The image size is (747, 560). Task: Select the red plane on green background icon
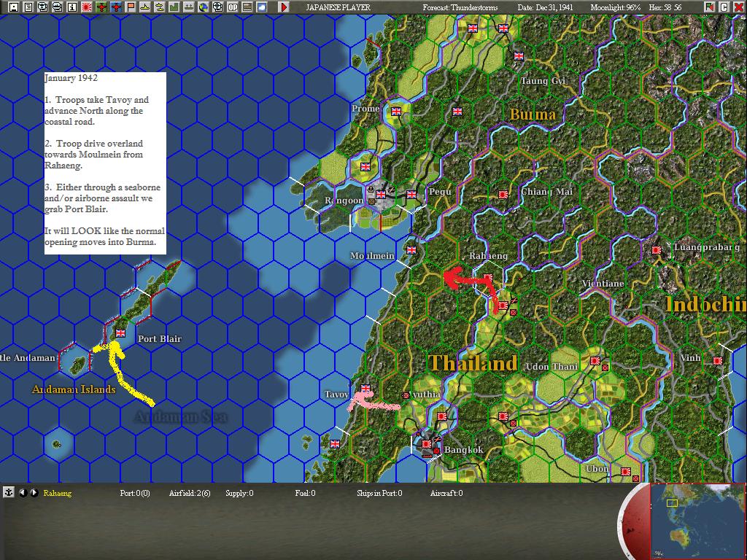(101, 7)
